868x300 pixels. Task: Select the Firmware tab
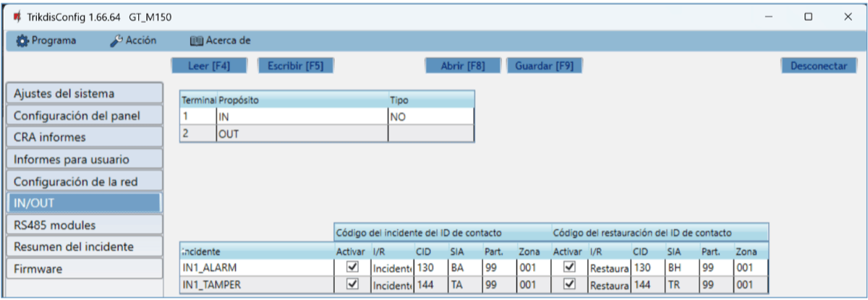(83, 269)
